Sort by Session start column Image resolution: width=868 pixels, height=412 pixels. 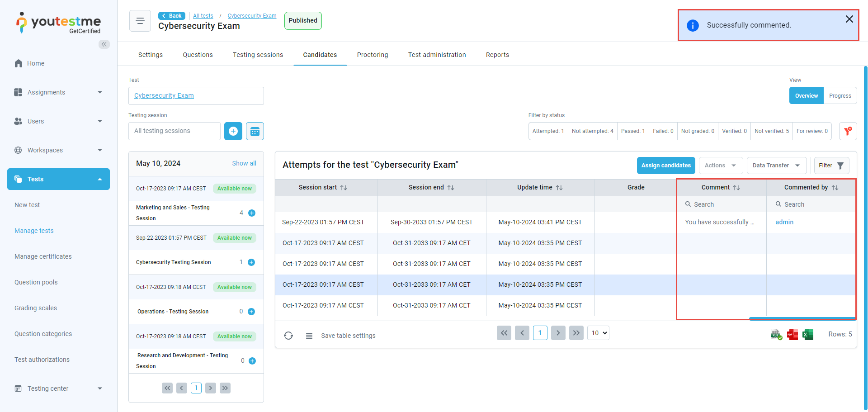click(x=344, y=187)
